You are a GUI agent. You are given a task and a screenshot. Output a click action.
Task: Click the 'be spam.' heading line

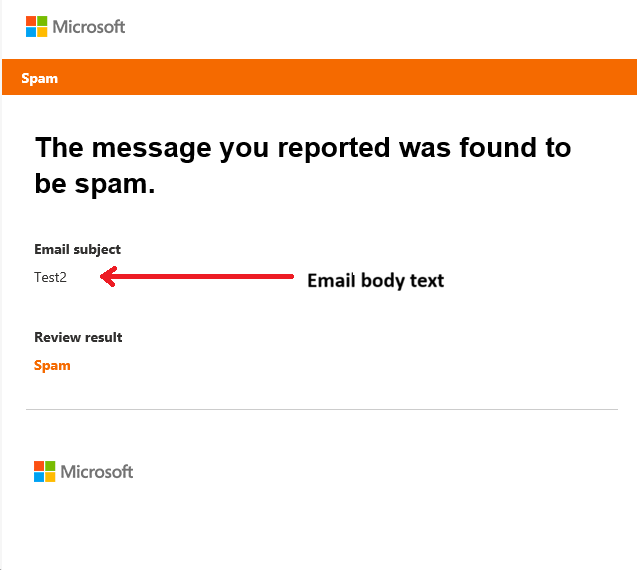(x=95, y=185)
